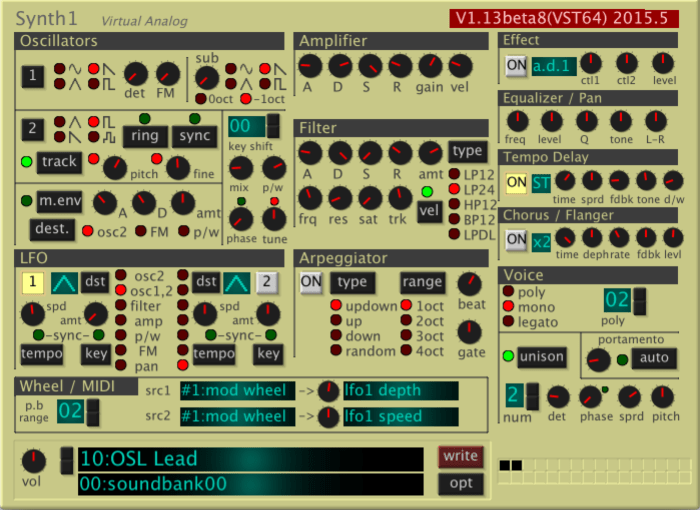Select triangle waveform for oscillator 1

coord(60,83)
